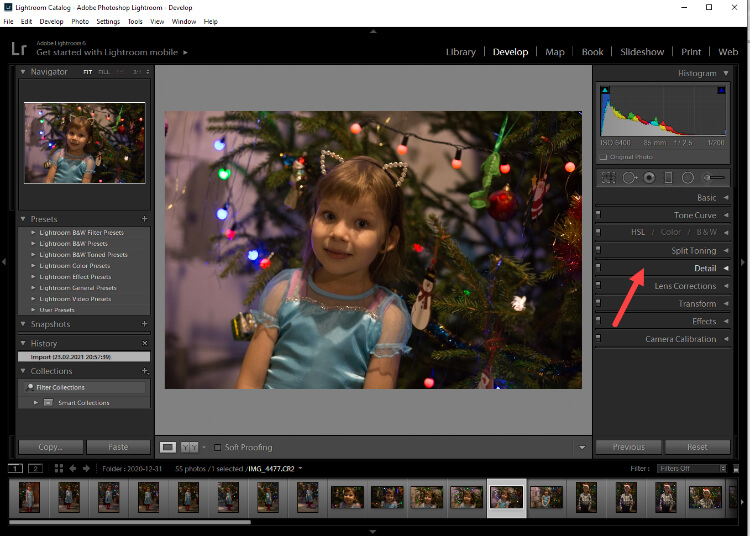Open main window display button 1
The height and width of the screenshot is (536, 750).
click(x=15, y=469)
